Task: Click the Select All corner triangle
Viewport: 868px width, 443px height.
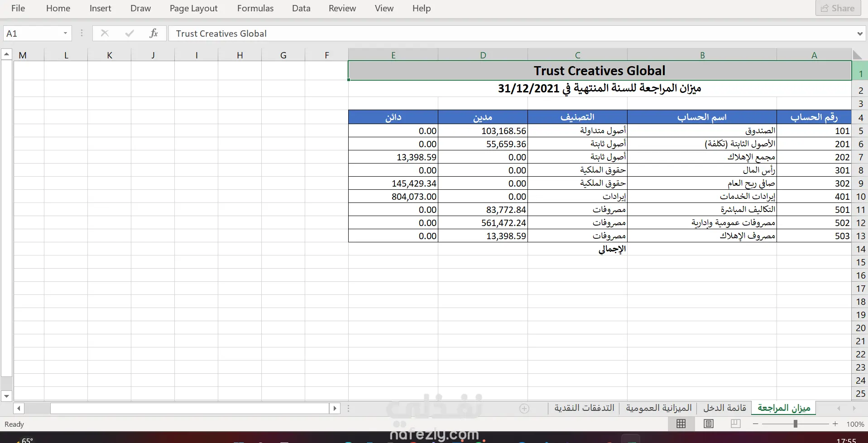Action: click(857, 55)
